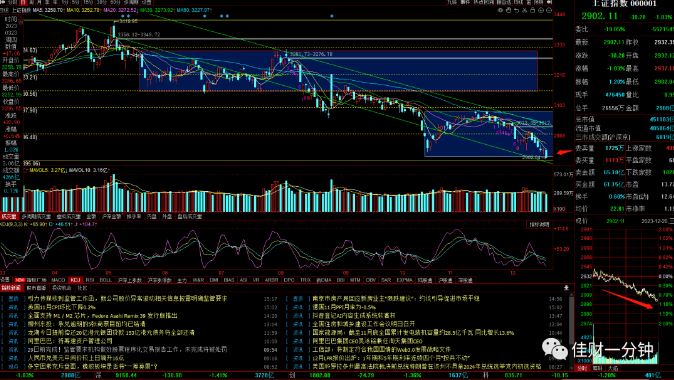Open the 操作说明 button on KDJ panel
Screen dimensions: 674x380
click(x=539, y=224)
